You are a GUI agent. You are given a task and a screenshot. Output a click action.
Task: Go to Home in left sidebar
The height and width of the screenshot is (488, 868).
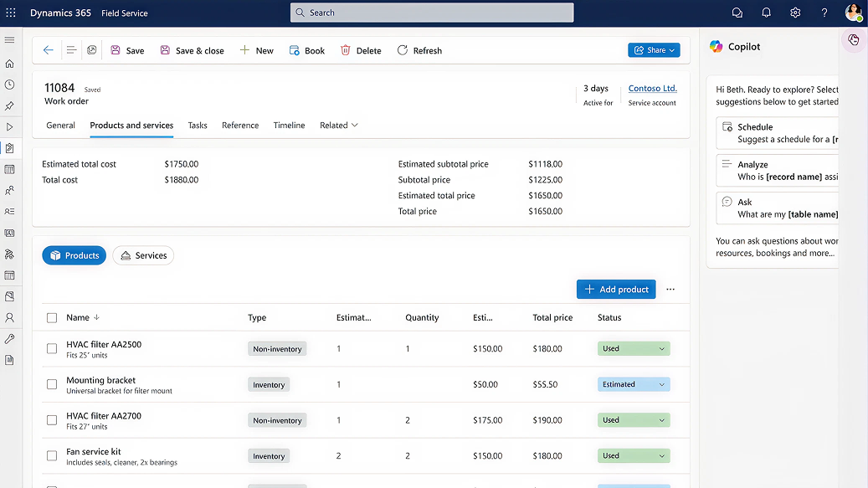[x=10, y=64]
